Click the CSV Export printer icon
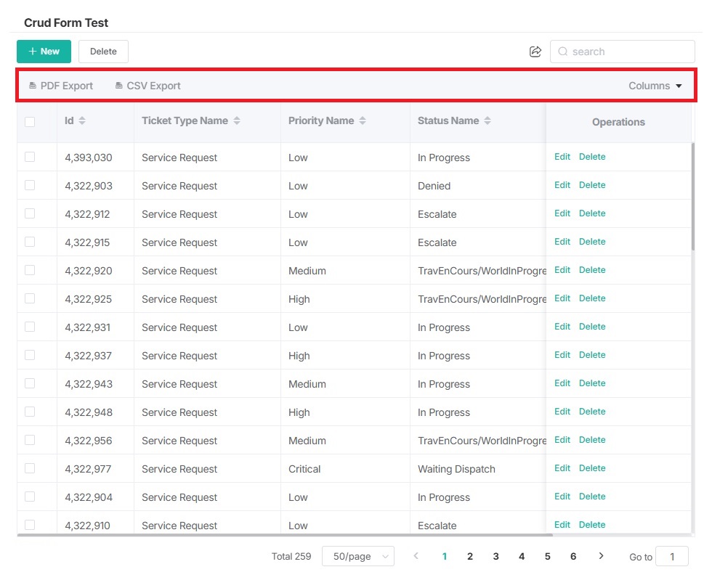This screenshot has height=588, width=712. [x=119, y=86]
